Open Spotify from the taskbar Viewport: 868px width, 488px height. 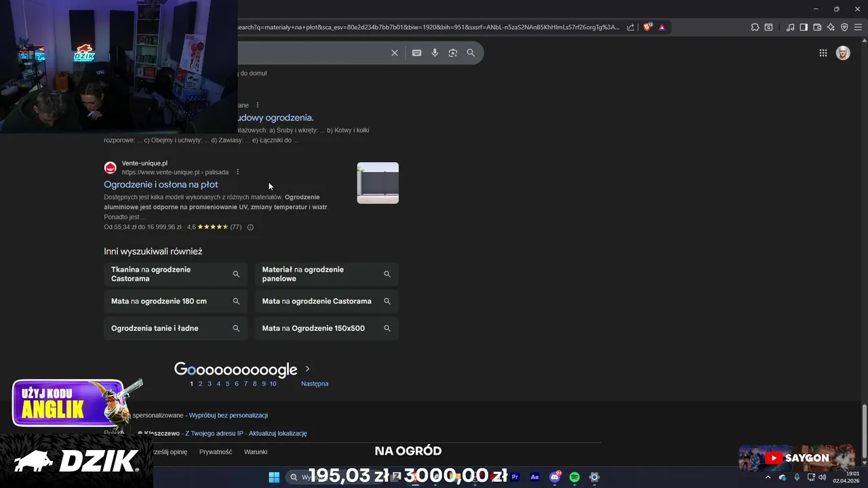coord(574,477)
